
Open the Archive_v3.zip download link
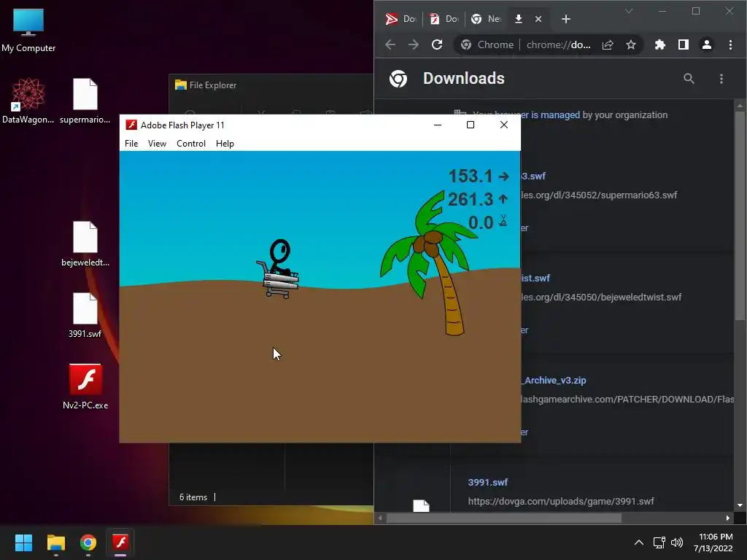click(554, 380)
